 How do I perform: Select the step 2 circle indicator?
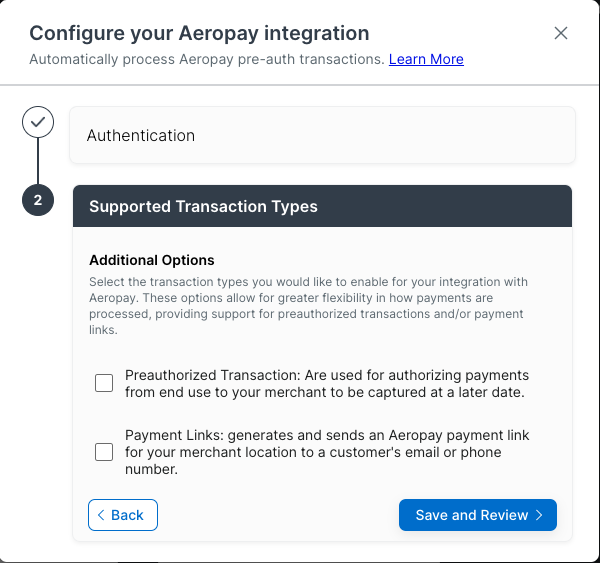pyautogui.click(x=38, y=200)
